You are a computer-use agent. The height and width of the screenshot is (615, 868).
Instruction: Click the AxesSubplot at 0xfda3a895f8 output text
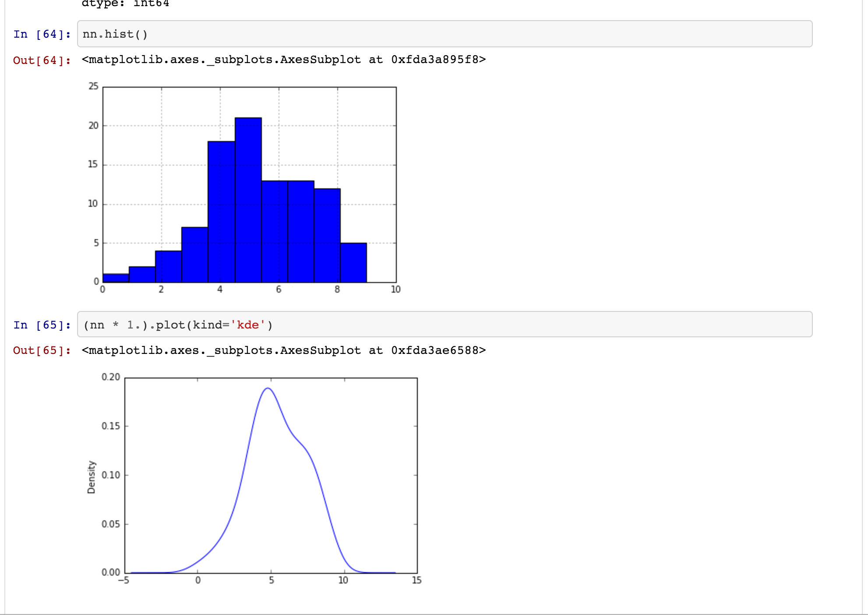coord(284,60)
